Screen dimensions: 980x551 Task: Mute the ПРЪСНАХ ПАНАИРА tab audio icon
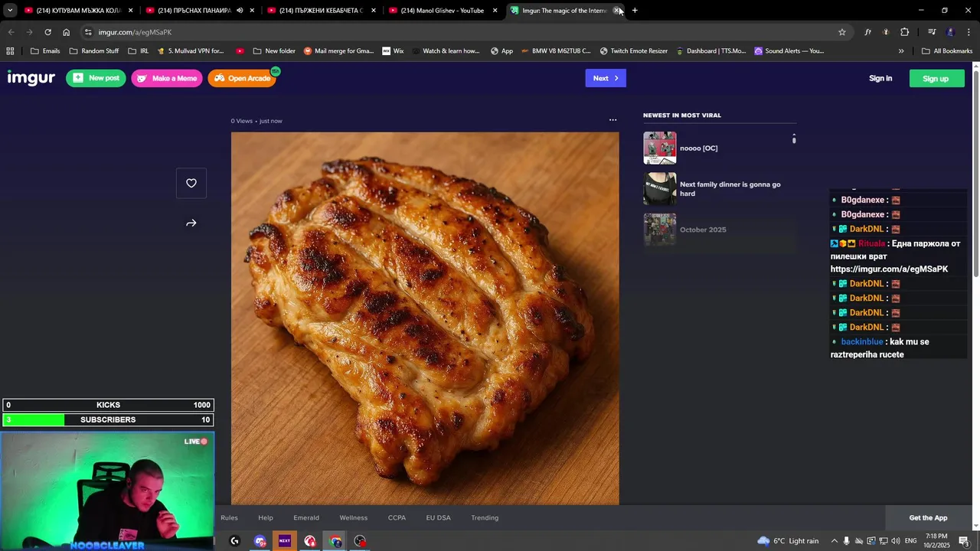click(x=240, y=11)
